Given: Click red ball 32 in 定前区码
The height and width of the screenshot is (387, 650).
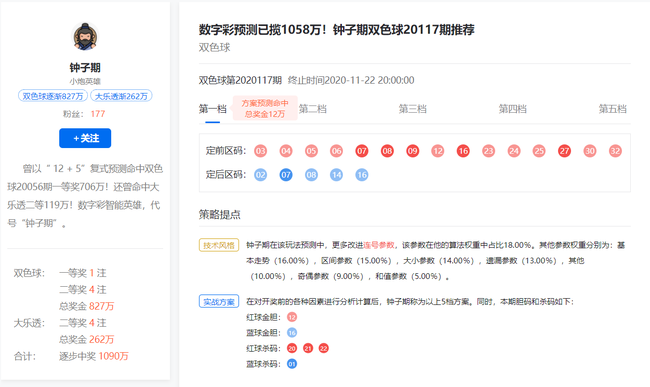Looking at the screenshot, I should pyautogui.click(x=615, y=151).
